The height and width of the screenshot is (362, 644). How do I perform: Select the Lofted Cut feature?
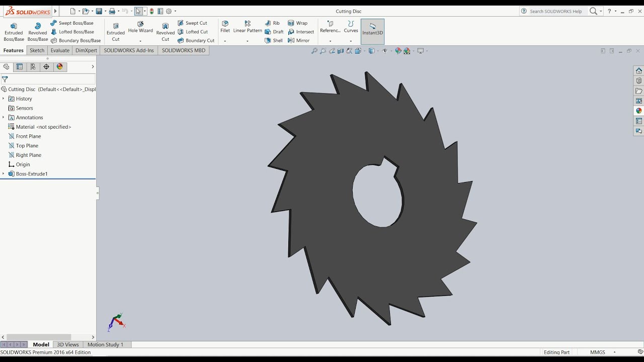pyautogui.click(x=193, y=32)
